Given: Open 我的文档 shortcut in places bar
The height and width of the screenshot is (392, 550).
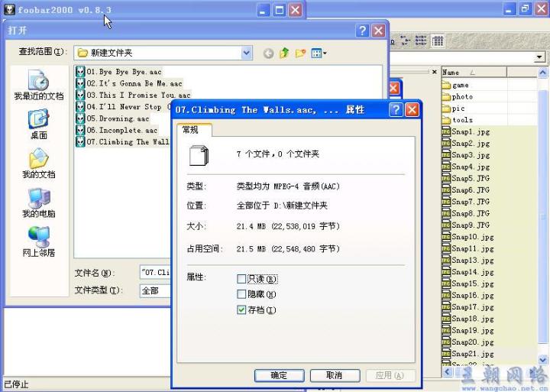Looking at the screenshot, I should tap(38, 164).
